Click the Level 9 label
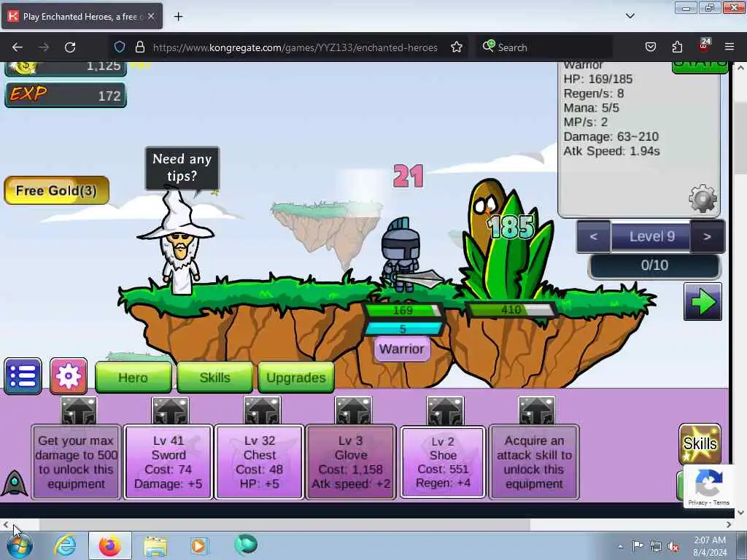The height and width of the screenshot is (560, 747). [651, 237]
